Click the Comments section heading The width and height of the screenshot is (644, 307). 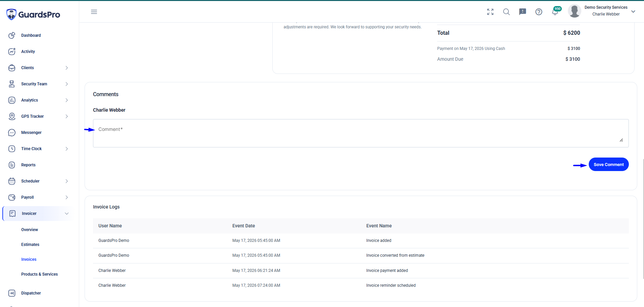coord(106,94)
